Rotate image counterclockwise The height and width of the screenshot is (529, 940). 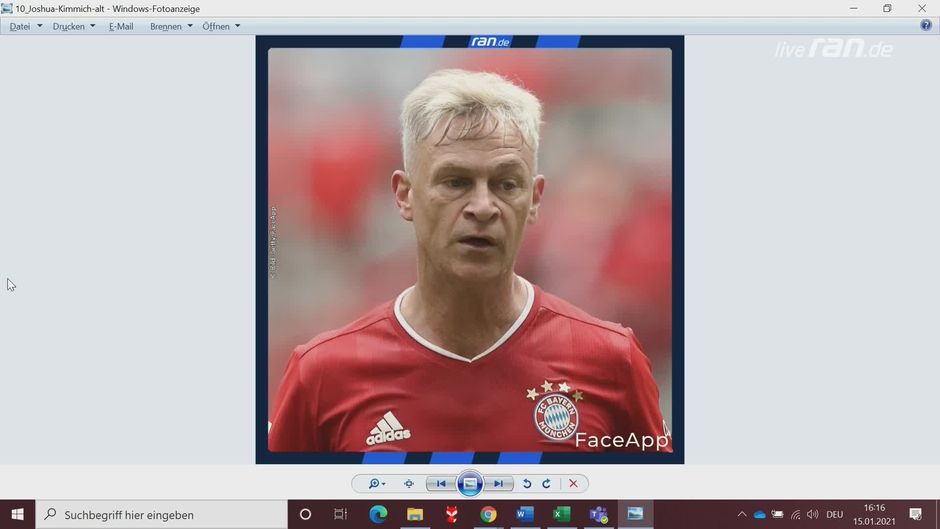(527, 484)
